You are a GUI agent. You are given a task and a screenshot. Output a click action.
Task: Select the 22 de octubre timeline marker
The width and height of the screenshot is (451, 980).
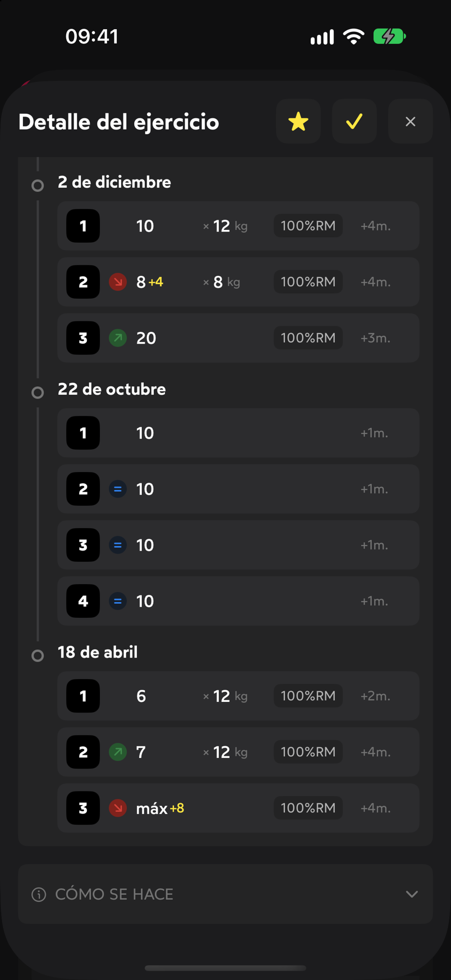(38, 392)
